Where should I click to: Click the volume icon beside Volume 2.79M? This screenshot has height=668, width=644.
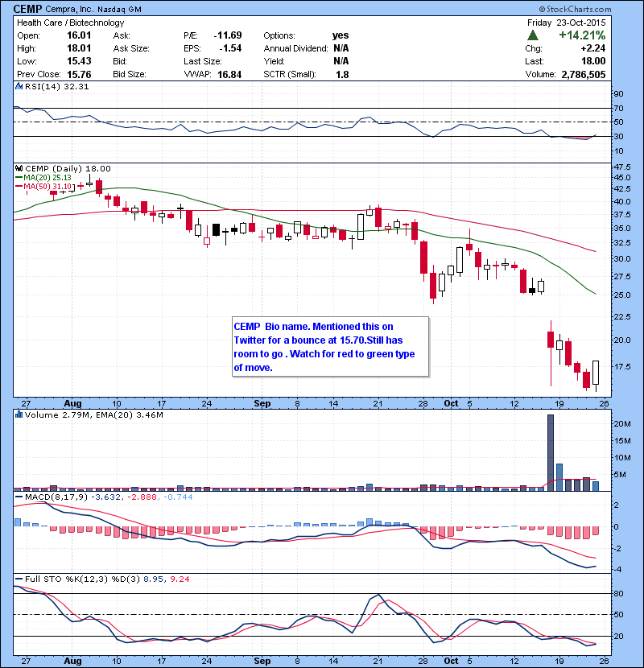click(x=18, y=415)
